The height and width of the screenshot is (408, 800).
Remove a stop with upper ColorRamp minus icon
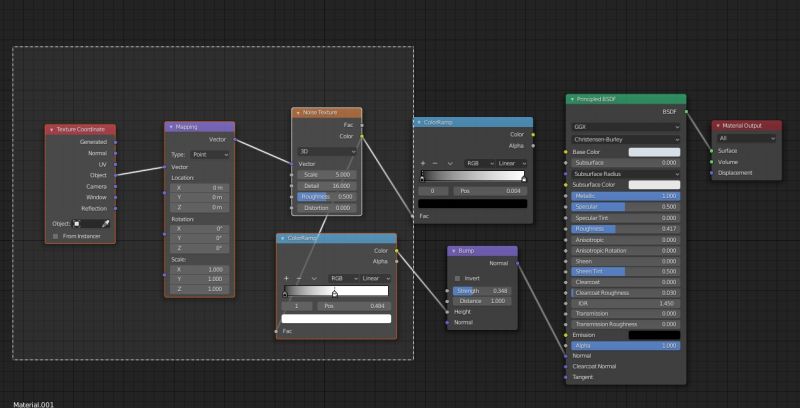[435, 163]
